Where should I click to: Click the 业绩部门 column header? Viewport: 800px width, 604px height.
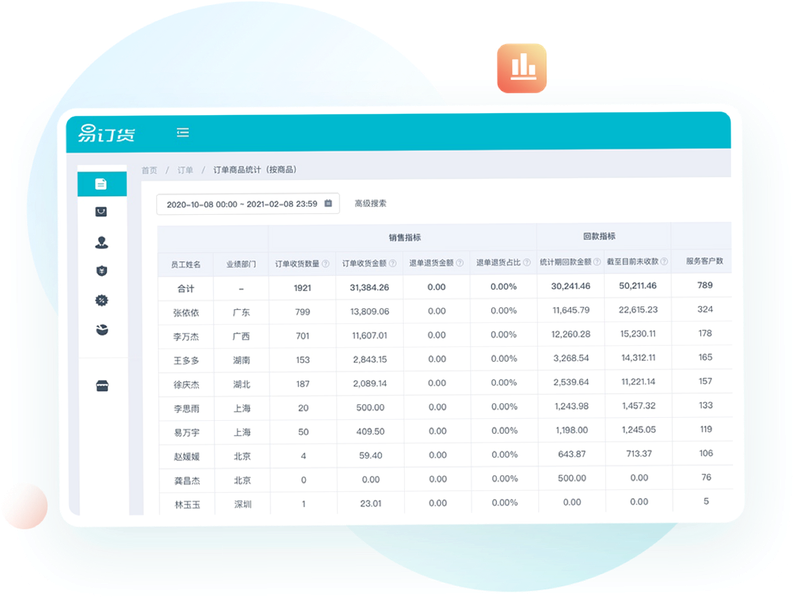point(241,264)
